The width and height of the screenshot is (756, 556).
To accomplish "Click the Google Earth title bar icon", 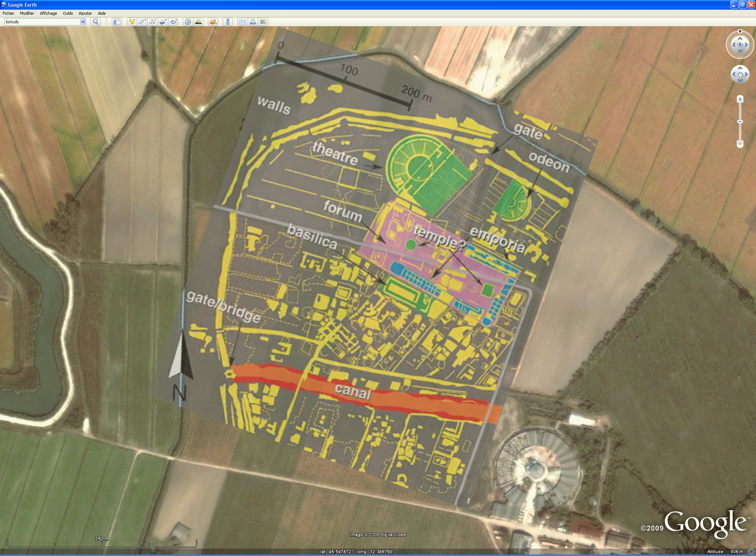I will (x=4, y=4).
